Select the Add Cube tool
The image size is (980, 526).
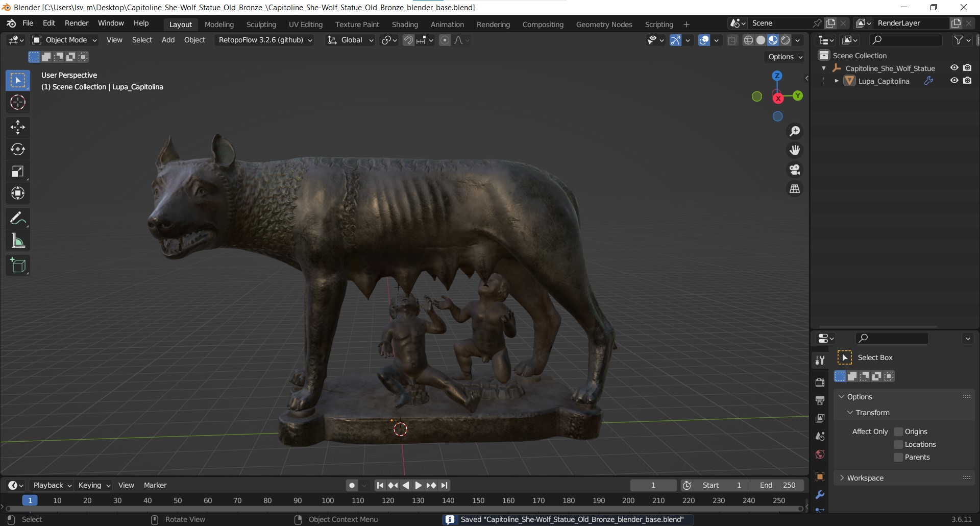click(18, 266)
